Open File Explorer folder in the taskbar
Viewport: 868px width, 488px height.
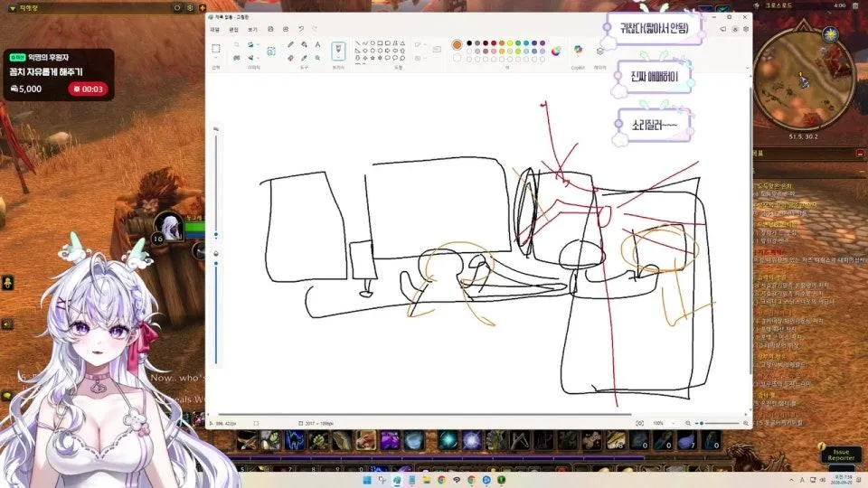pos(427,480)
